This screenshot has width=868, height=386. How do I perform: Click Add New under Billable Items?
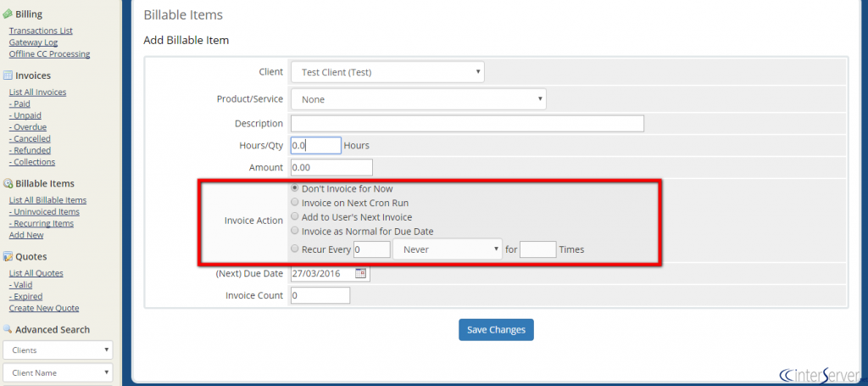pos(26,235)
